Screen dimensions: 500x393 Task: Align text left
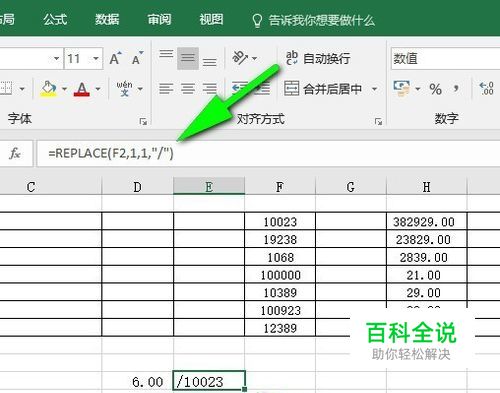166,89
